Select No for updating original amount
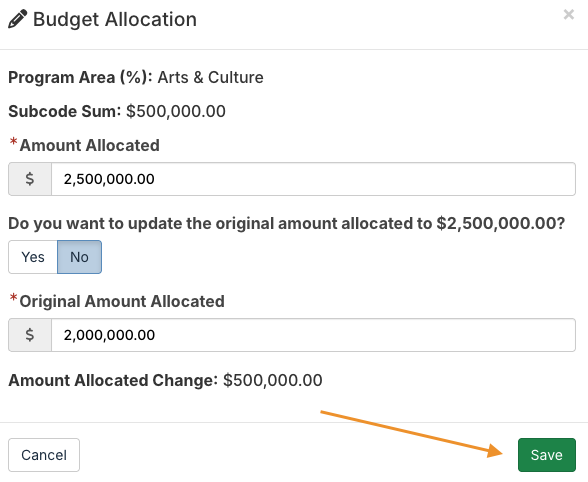Image resolution: width=588 pixels, height=482 pixels. coord(80,257)
